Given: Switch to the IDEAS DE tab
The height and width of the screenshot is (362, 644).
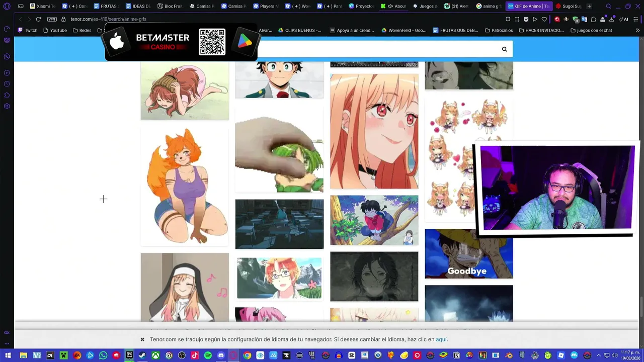Looking at the screenshot, I should coord(137,6).
